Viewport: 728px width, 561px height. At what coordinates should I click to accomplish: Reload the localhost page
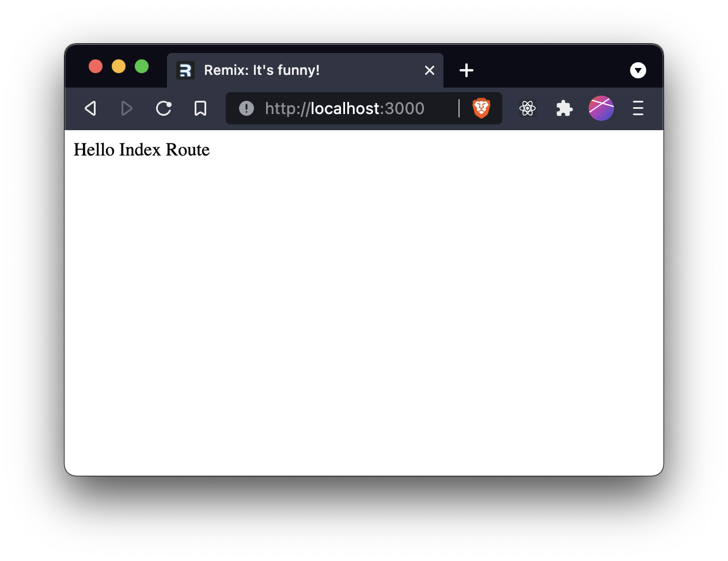coord(164,108)
